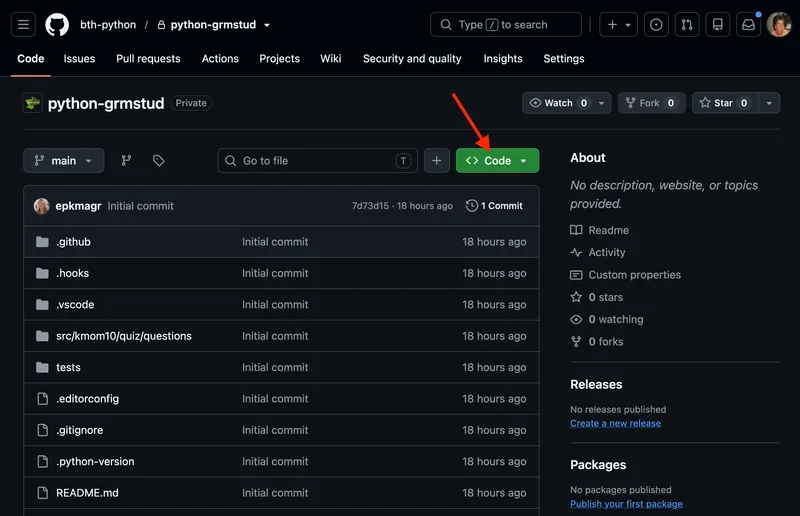800x516 pixels.
Task: Open src/kmom10/quiz/questions folder name
Action: coord(124,336)
